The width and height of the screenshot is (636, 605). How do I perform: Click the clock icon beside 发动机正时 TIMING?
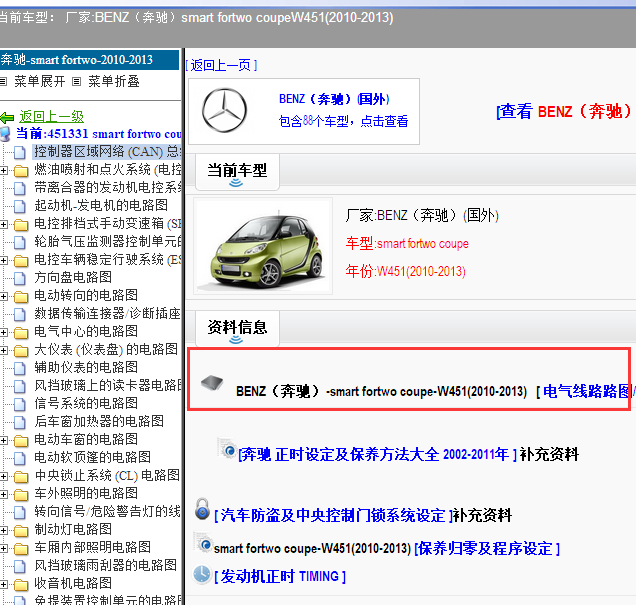[x=202, y=574]
